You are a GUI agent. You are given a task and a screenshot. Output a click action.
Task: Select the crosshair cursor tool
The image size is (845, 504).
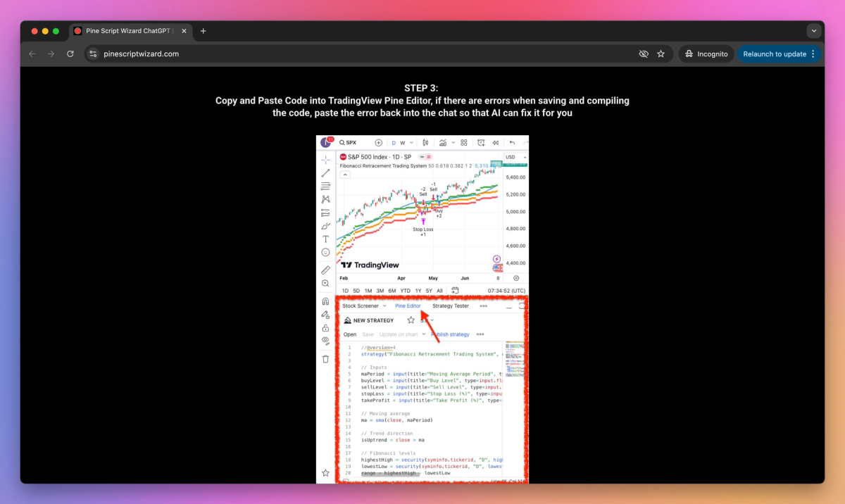tap(325, 160)
